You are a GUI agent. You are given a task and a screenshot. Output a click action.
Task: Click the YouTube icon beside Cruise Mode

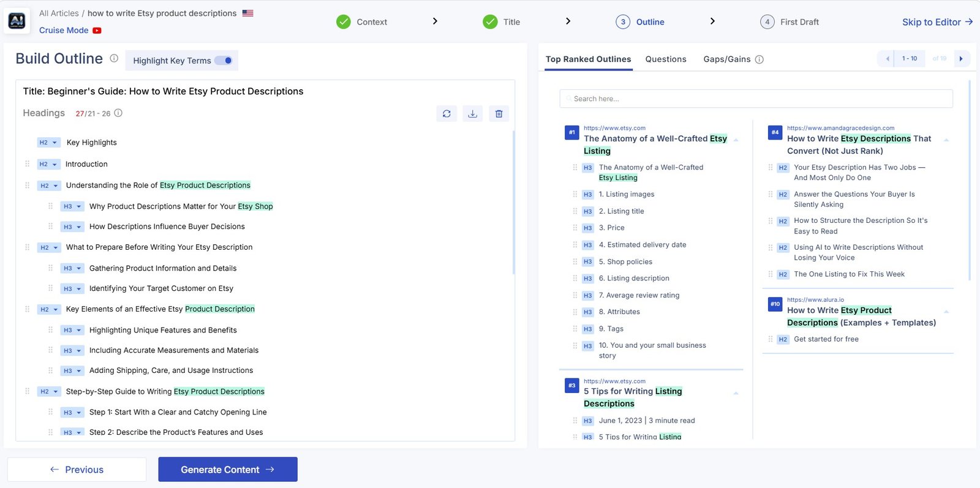[x=97, y=31]
